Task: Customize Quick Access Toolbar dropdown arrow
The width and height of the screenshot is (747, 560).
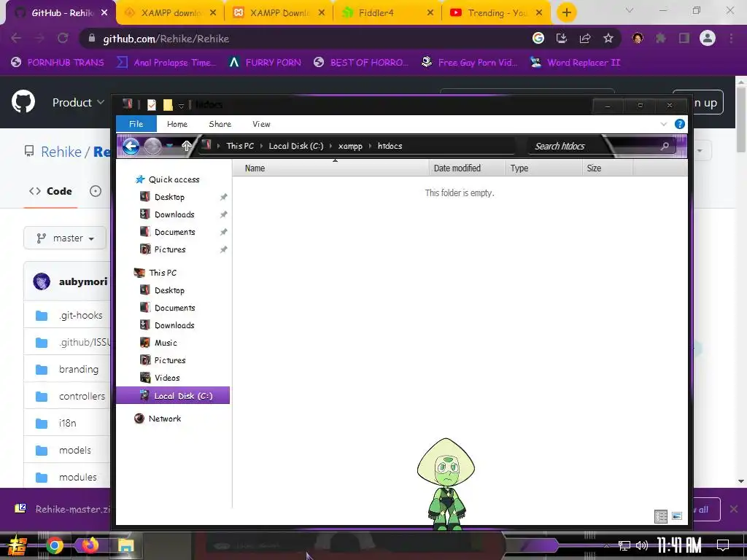Action: (181, 105)
